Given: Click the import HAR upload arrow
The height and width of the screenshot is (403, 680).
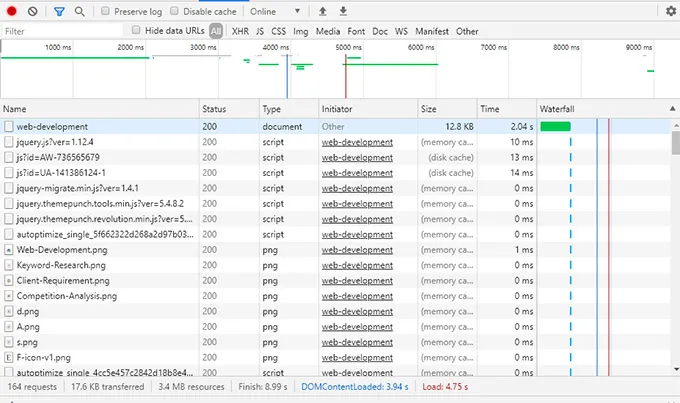Looking at the screenshot, I should [322, 11].
